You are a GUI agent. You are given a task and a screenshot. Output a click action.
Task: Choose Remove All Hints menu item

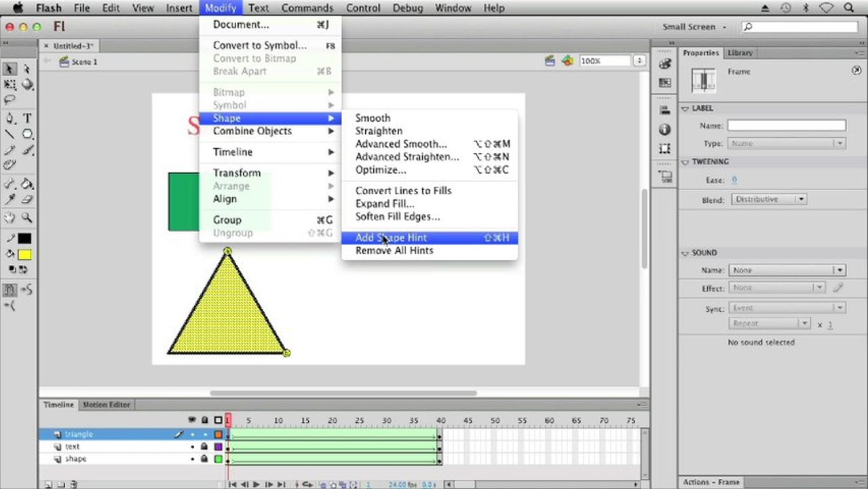(x=430, y=251)
